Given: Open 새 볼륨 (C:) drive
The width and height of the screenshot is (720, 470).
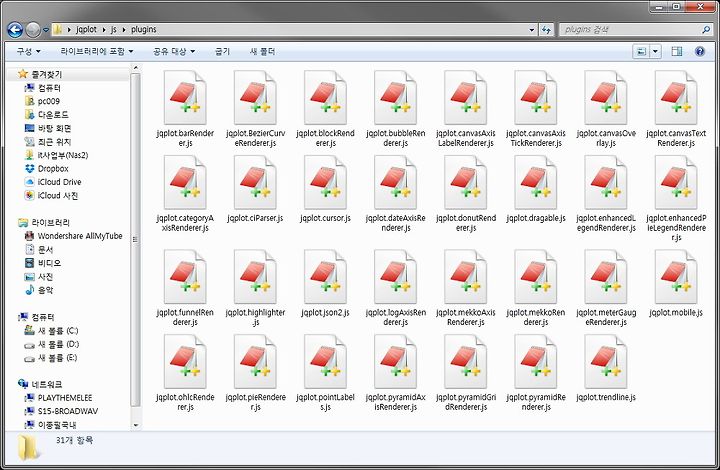Looking at the screenshot, I should 51,330.
